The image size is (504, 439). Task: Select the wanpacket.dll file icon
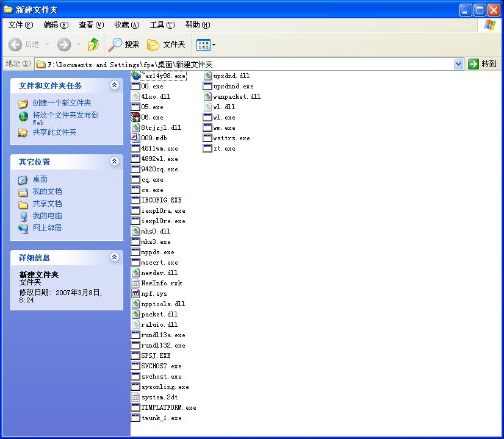pyautogui.click(x=207, y=96)
